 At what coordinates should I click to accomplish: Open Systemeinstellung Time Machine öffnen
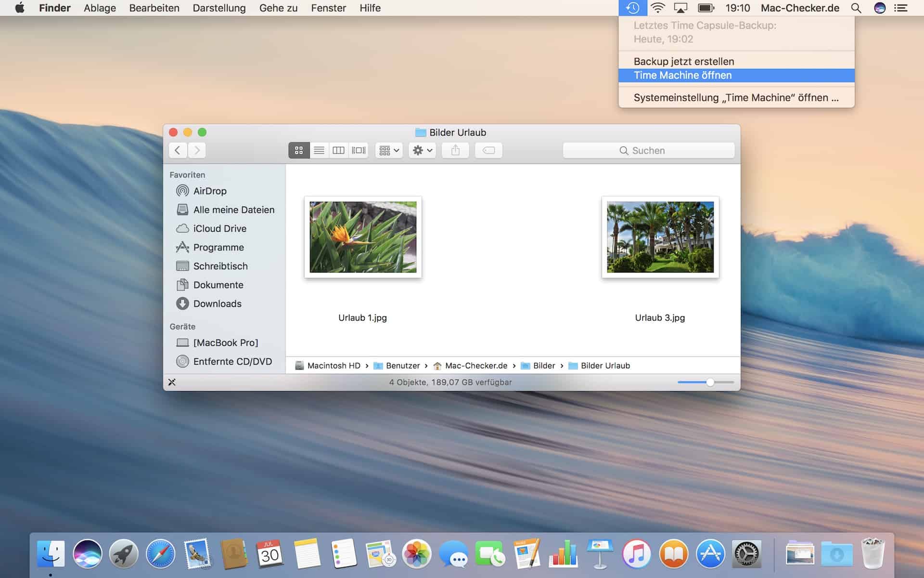pyautogui.click(x=736, y=97)
